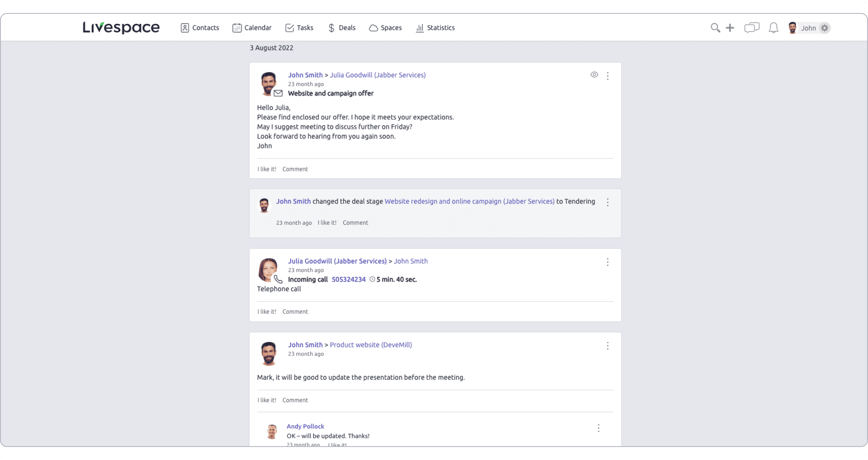The width and height of the screenshot is (868, 460).
Task: Open John Smith link in call entry
Action: [411, 261]
